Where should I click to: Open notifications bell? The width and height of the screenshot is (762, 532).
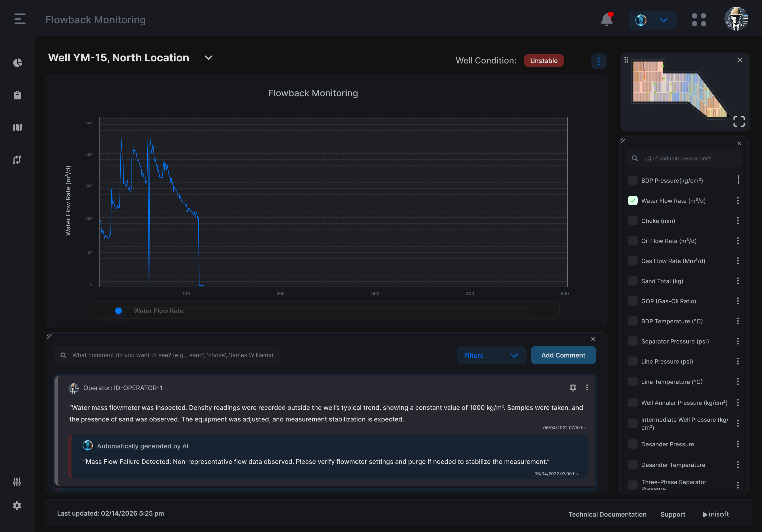click(607, 19)
